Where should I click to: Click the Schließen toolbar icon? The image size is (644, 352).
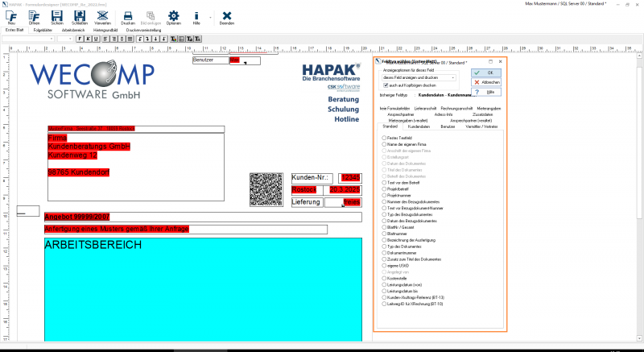[x=80, y=17]
